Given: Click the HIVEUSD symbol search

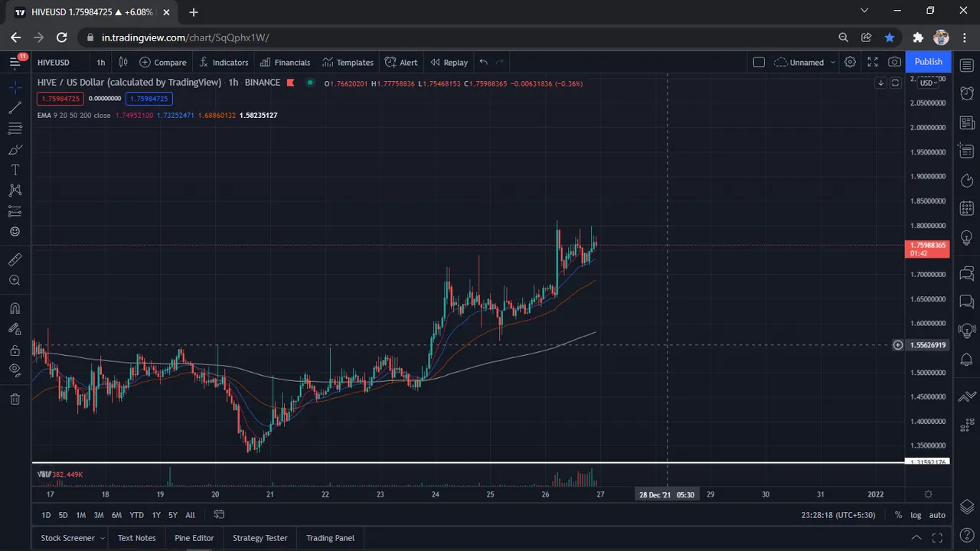Looking at the screenshot, I should (x=54, y=63).
